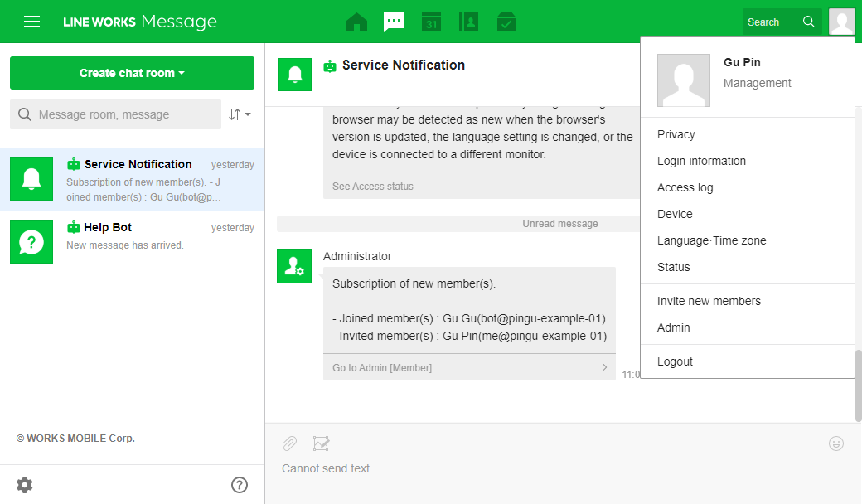Open the Tasks checkmark icon
The width and height of the screenshot is (862, 504).
point(506,22)
